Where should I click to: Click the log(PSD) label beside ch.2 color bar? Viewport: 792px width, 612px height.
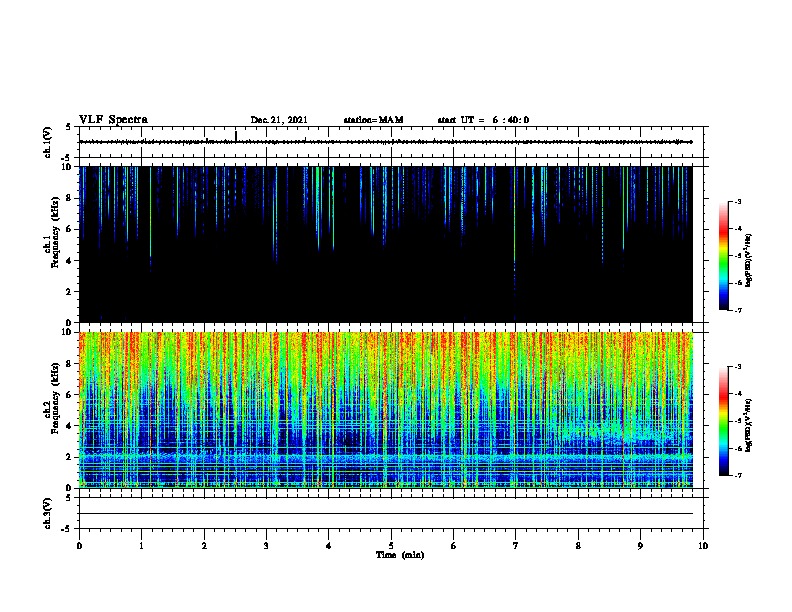tap(748, 426)
